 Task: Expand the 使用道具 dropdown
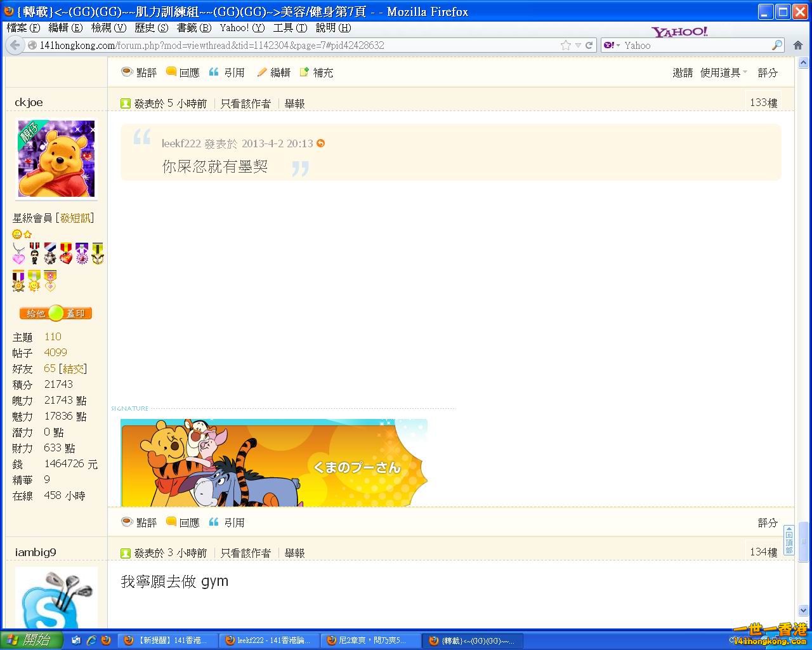(x=723, y=73)
